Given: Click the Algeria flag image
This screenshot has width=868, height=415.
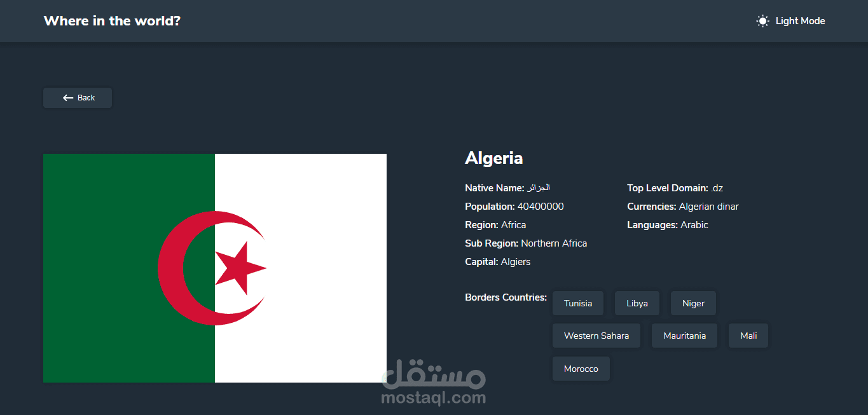Looking at the screenshot, I should coord(215,268).
